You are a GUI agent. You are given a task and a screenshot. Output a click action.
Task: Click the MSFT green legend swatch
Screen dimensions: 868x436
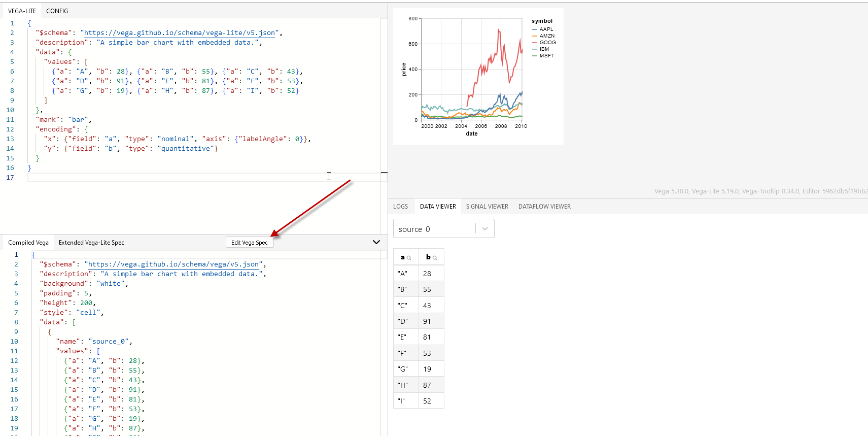pos(535,56)
